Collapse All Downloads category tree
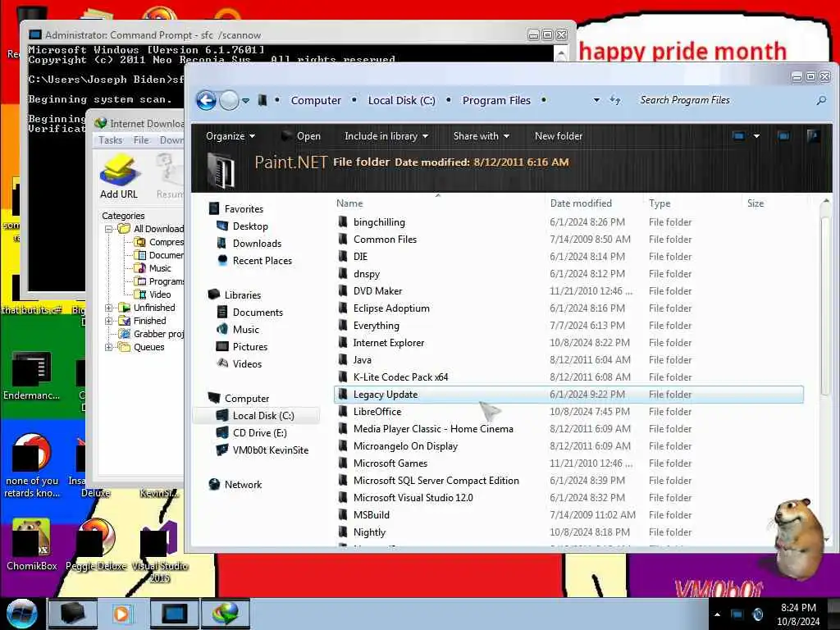Viewport: 840px width, 630px height. pos(109,229)
